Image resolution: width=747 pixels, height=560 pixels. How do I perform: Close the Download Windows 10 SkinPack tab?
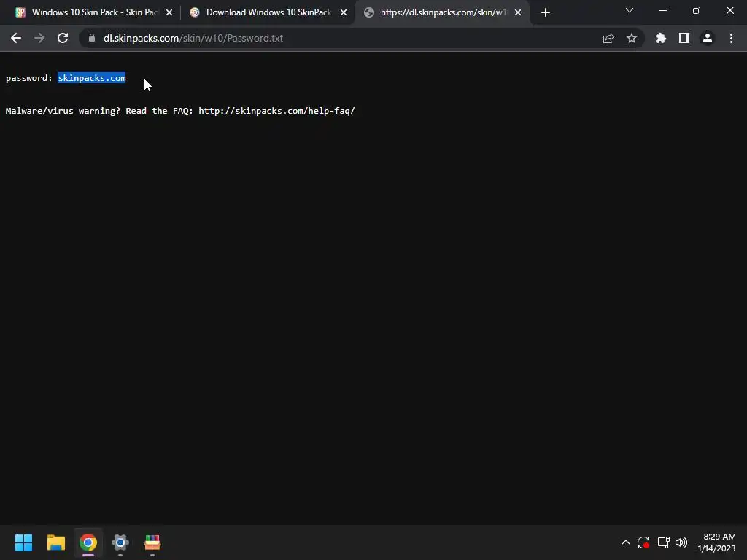tap(344, 12)
